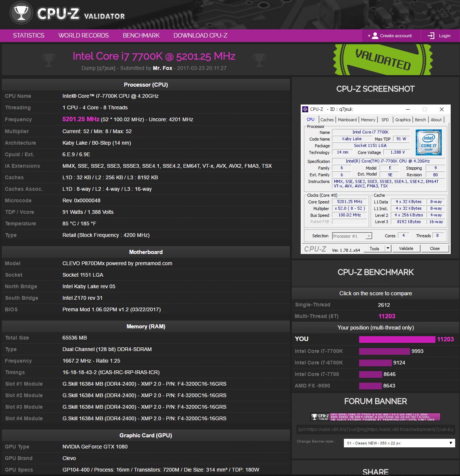
Task: Click the Intel Core i7 7700K title
Action: tap(154, 56)
